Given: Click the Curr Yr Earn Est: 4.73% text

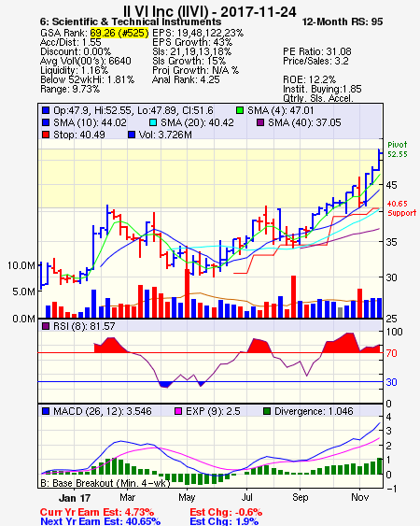Looking at the screenshot, I should click(x=97, y=512).
